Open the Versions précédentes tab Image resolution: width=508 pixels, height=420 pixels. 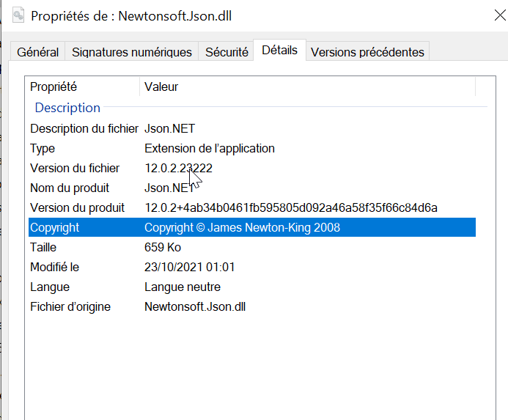pyautogui.click(x=367, y=52)
